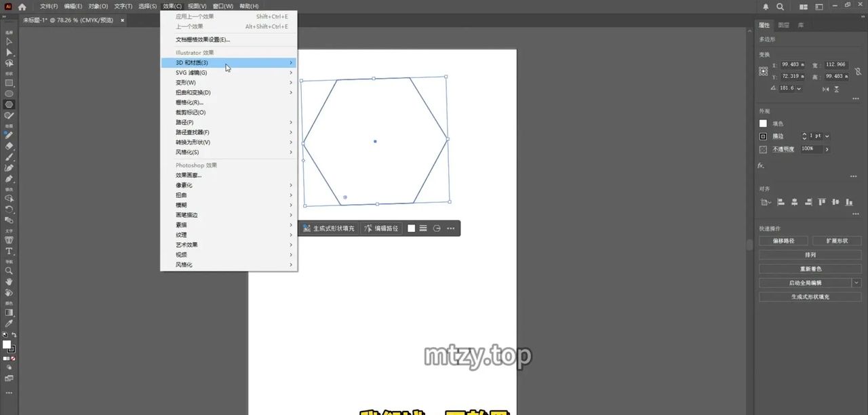Select the Hand tool in toolbar
Viewport: 868px width, 415px height.
coord(9,281)
